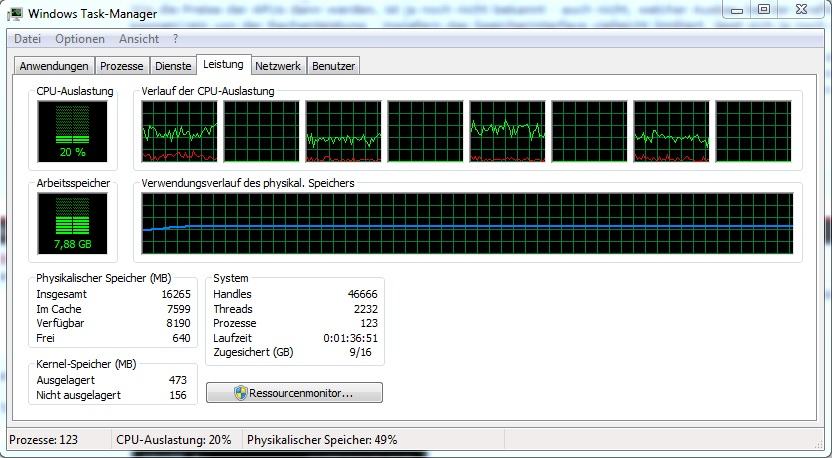Click the second CPU core history graph
The image size is (832, 458).
coord(262,131)
